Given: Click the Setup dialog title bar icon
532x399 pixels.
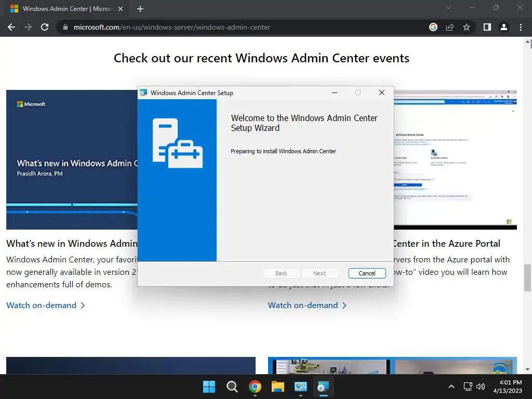Looking at the screenshot, I should (143, 92).
